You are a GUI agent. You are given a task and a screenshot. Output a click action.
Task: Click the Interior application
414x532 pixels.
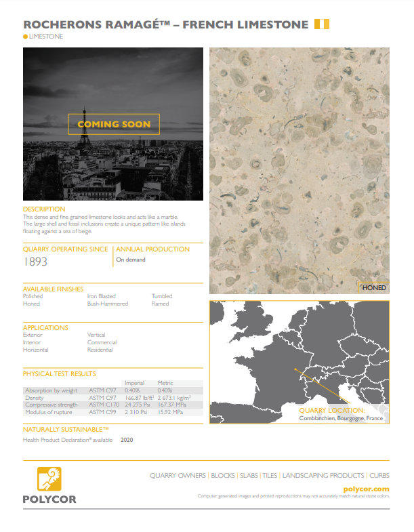[32, 342]
